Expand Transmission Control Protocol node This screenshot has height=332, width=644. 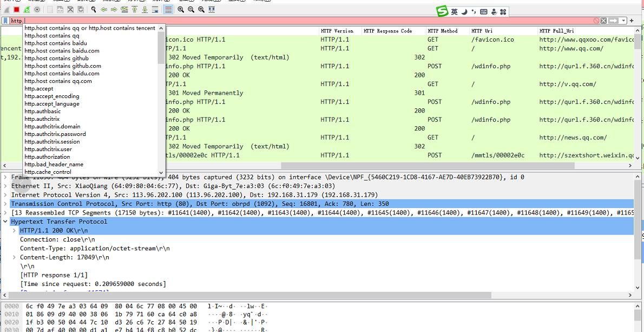pyautogui.click(x=5, y=204)
